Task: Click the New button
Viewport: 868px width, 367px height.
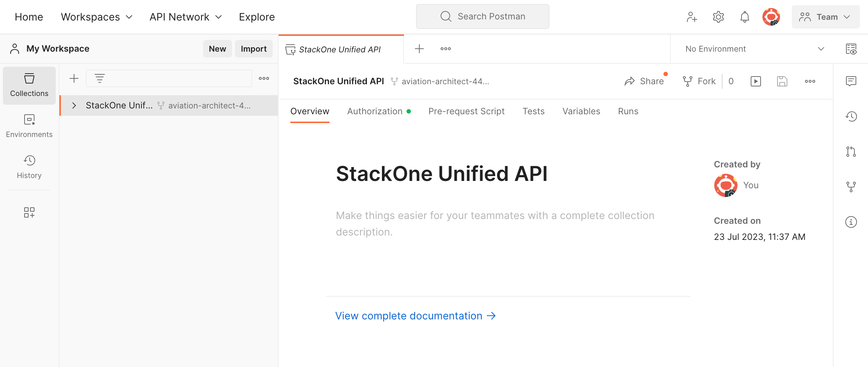Action: (x=217, y=49)
